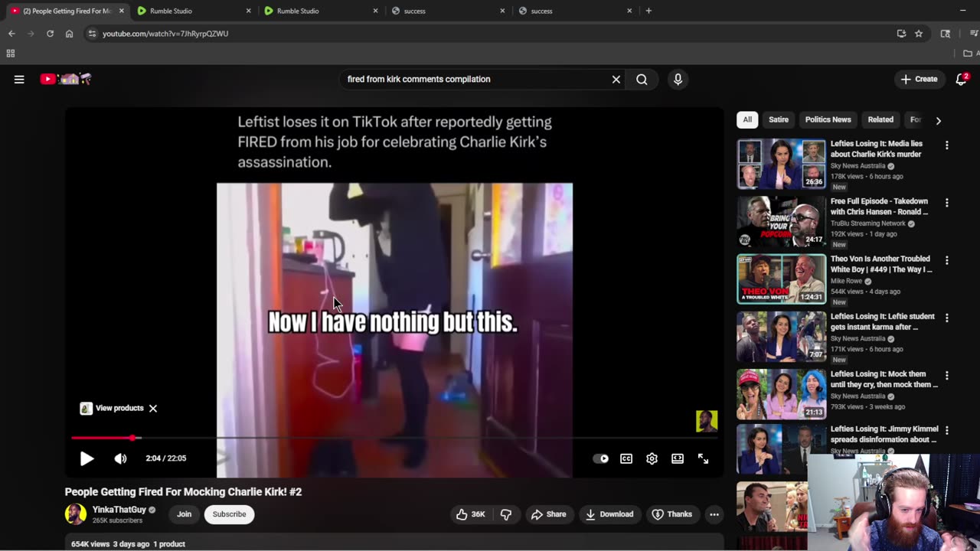Open the player settings gear
980x551 pixels.
(x=652, y=458)
